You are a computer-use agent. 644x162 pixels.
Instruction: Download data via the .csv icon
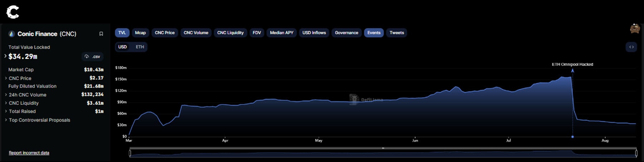click(92, 57)
